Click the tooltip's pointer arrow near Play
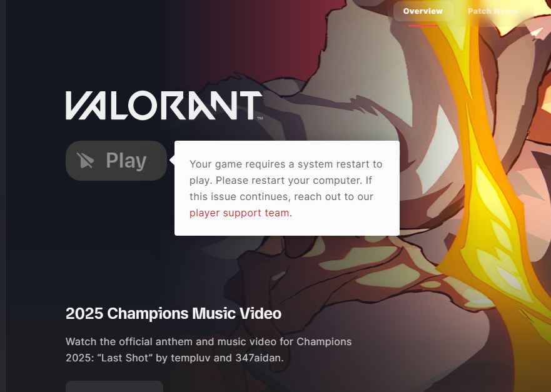The width and height of the screenshot is (551, 392). (172, 160)
